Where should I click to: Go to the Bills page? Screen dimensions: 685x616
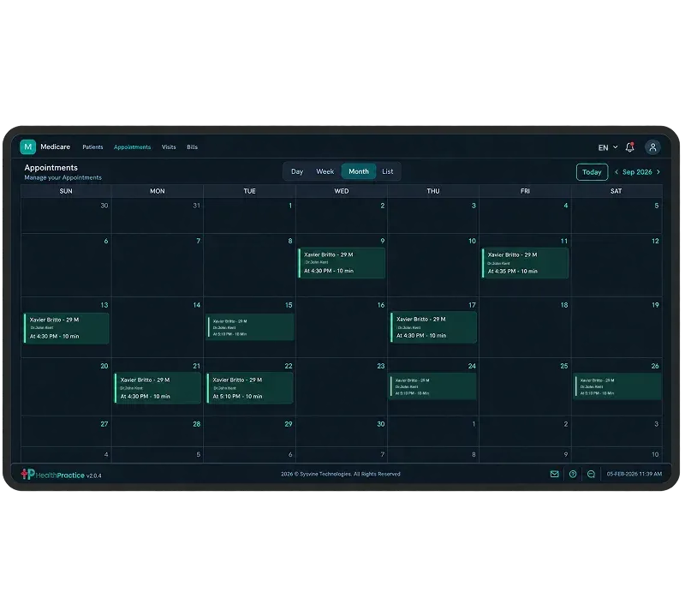tap(192, 147)
